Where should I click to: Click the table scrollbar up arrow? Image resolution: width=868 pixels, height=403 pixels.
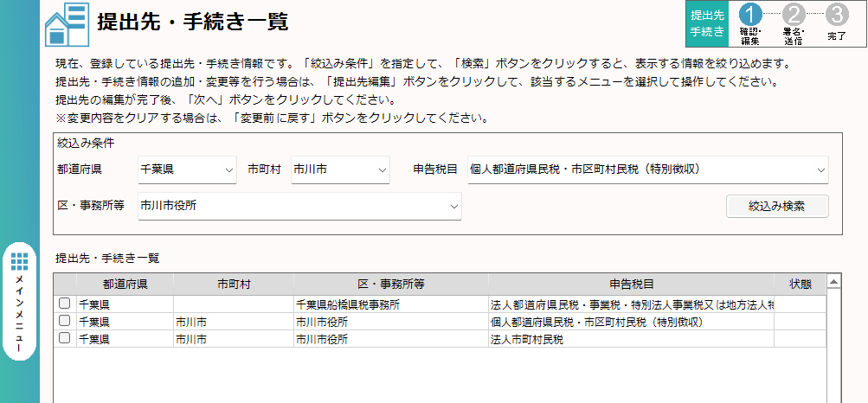pos(834,281)
